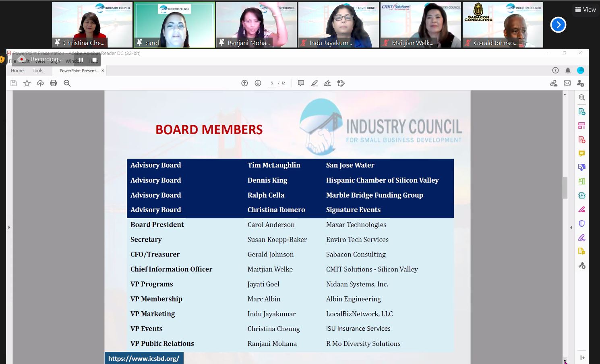Click the name Tim McLaughlin
Viewport: 600px width, 364px height.
coord(274,165)
